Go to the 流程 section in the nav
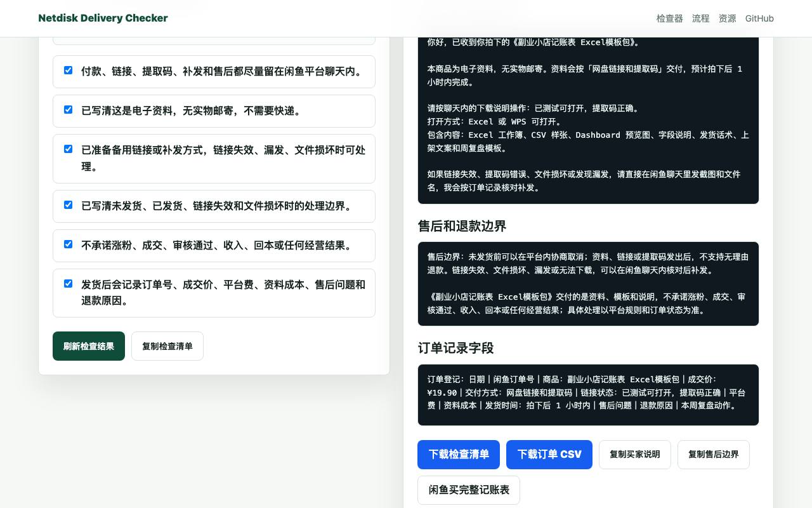Image resolution: width=812 pixels, height=508 pixels. pos(701,18)
